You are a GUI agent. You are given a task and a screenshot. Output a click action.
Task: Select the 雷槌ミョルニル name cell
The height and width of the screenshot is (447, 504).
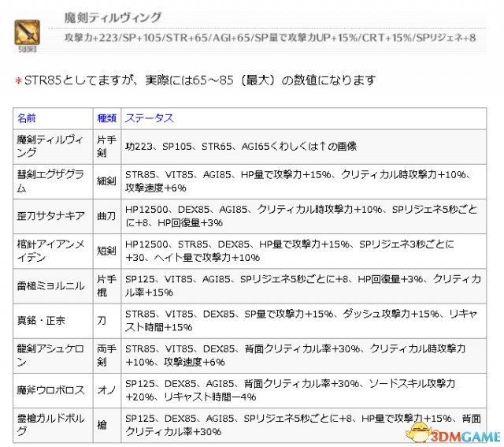coord(53,285)
